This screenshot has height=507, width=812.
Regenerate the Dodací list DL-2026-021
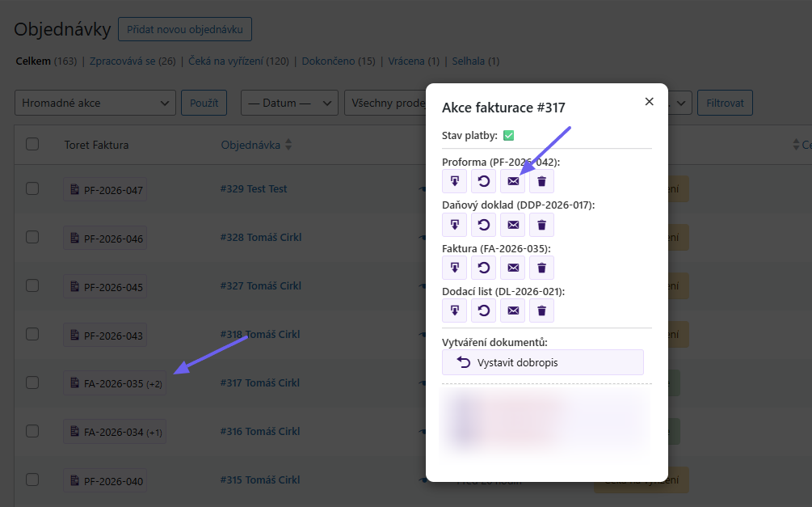click(484, 311)
